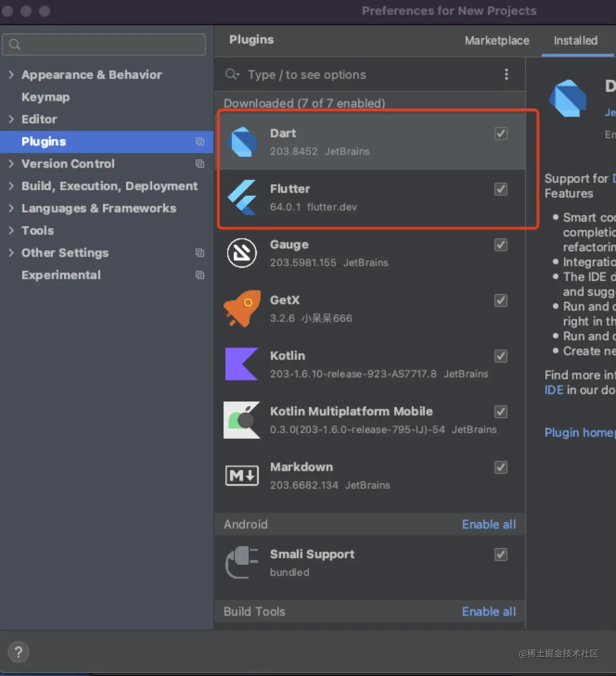Disable the Dart plugin checkbox
616x676 pixels.
tap(501, 134)
